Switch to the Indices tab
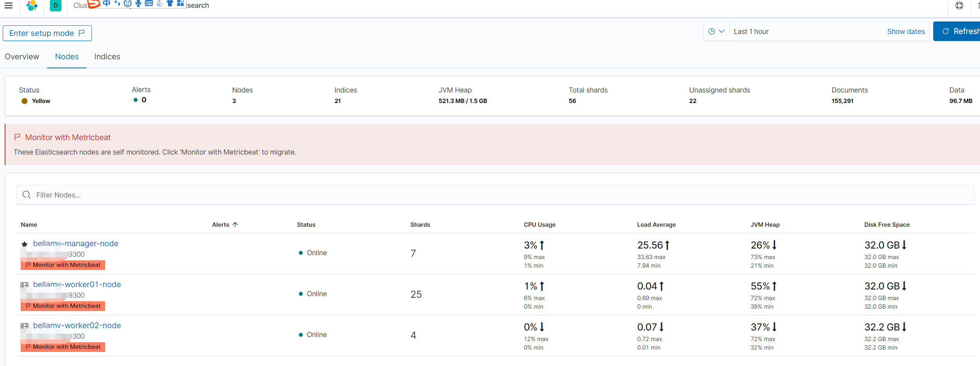The image size is (980, 366). coord(107,57)
